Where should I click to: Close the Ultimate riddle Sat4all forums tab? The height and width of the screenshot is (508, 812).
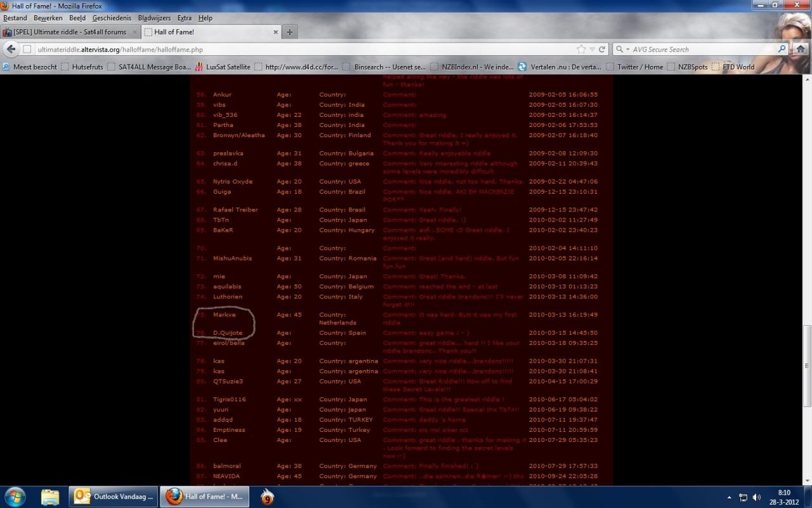pyautogui.click(x=134, y=32)
